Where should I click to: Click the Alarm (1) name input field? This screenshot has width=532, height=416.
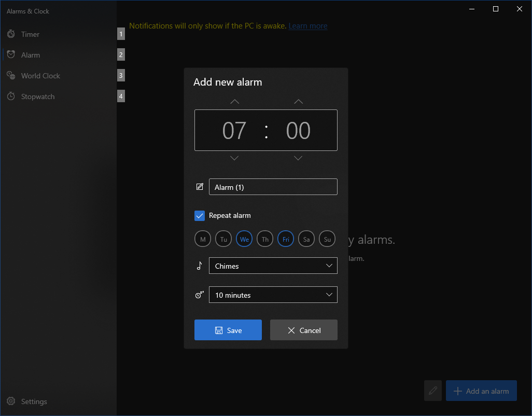273,187
